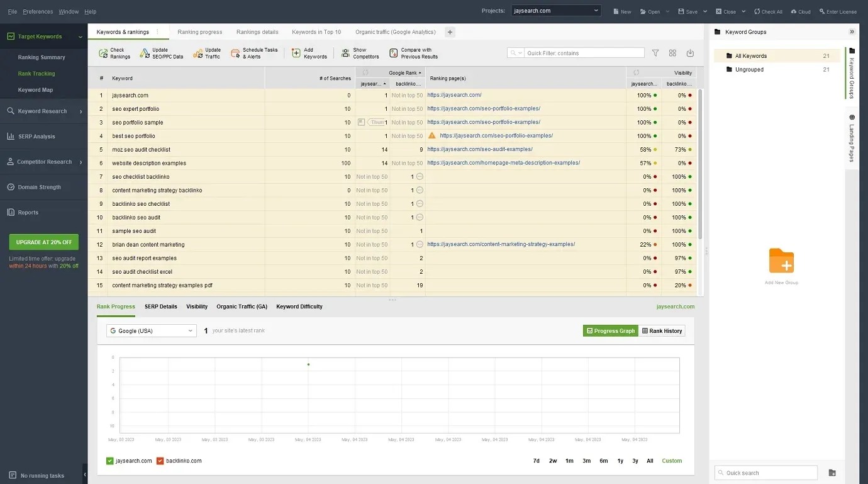This screenshot has height=484, width=868.
Task: Click the warning icon in best seo portfolio row
Action: [431, 135]
